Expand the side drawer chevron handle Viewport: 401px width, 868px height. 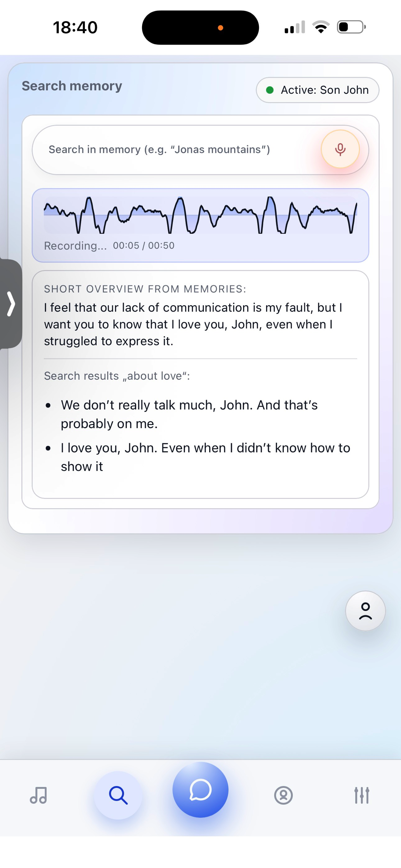coord(11,304)
